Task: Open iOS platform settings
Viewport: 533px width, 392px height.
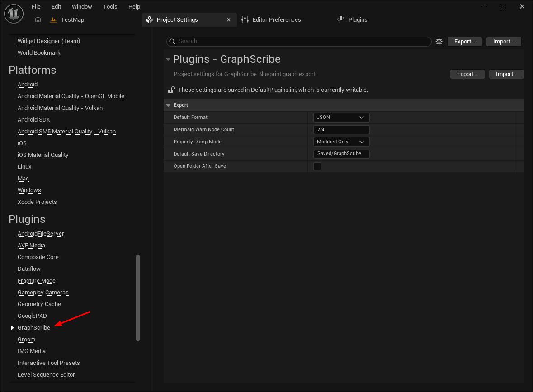Action: point(22,143)
